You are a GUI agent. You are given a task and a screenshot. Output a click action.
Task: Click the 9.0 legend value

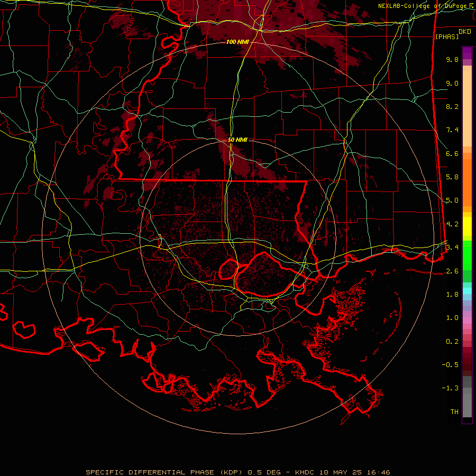(452, 83)
